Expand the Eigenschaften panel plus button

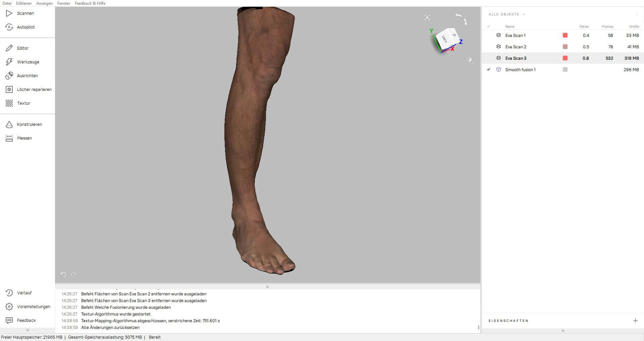tap(635, 321)
